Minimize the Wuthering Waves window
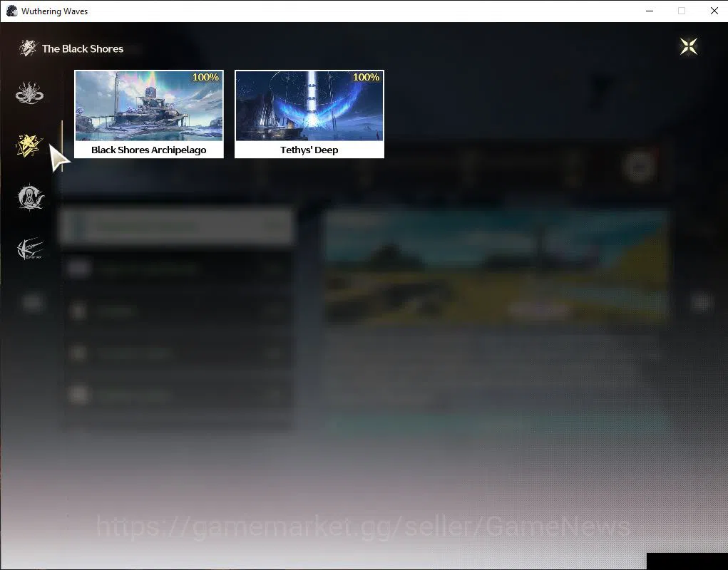Image resolution: width=728 pixels, height=570 pixels. point(650,11)
